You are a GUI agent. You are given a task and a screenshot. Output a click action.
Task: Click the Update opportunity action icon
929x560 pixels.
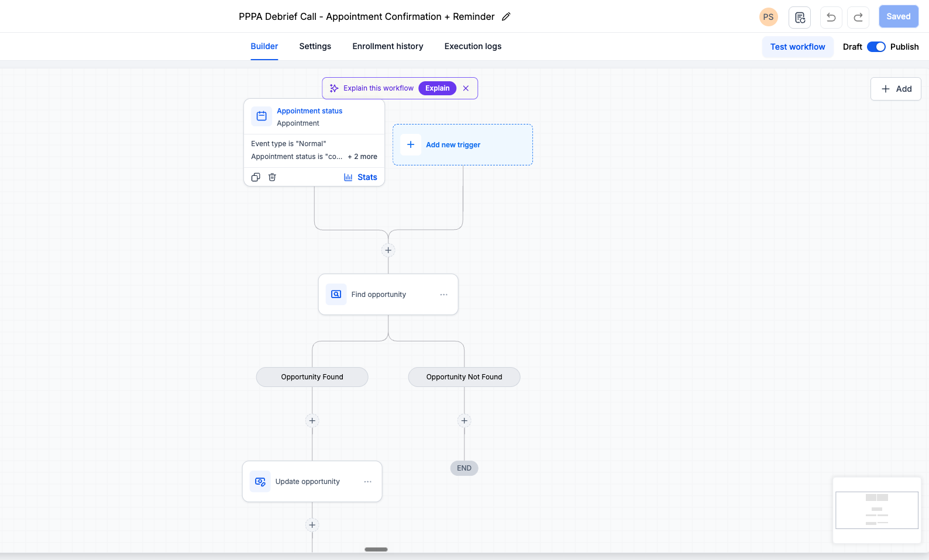point(260,482)
